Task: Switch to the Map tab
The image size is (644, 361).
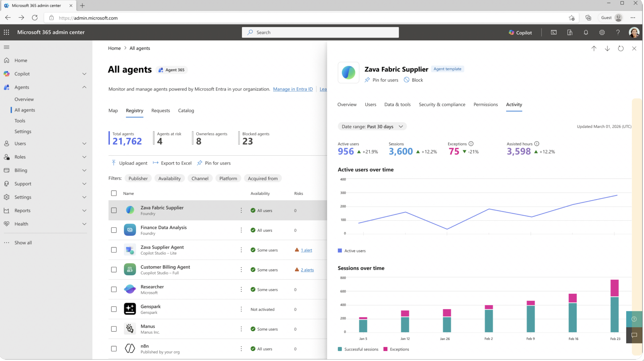Action: [113, 110]
